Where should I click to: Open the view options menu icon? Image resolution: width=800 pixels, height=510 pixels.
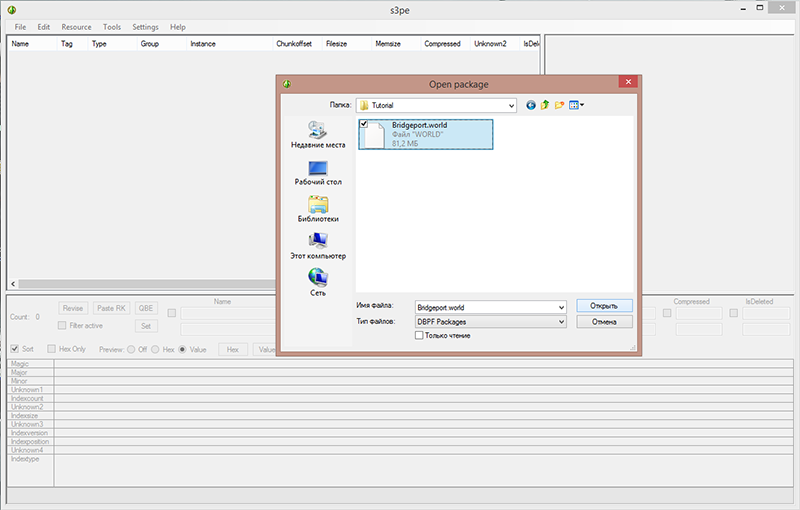tap(577, 105)
